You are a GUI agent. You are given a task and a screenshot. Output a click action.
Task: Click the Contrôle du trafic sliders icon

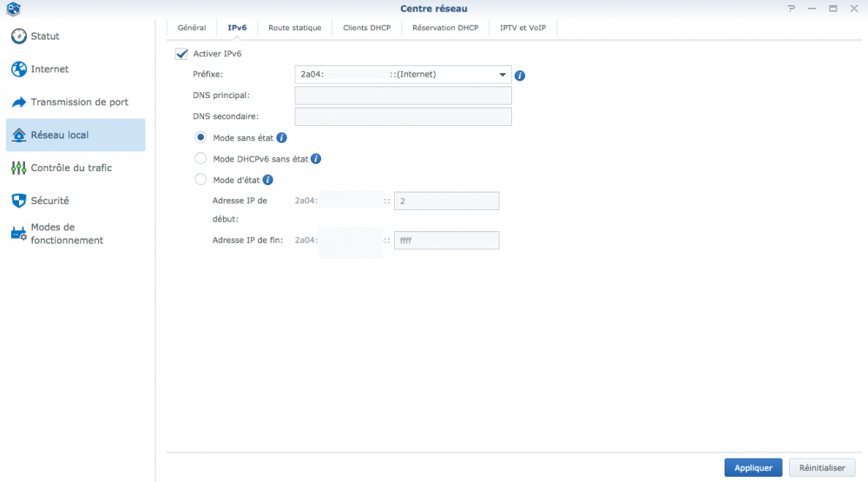19,168
